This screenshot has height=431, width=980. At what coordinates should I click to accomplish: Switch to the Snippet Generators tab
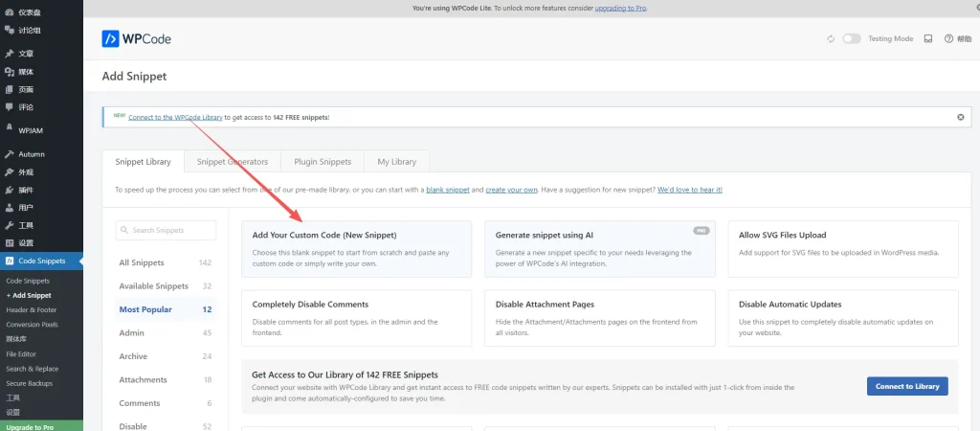[233, 162]
